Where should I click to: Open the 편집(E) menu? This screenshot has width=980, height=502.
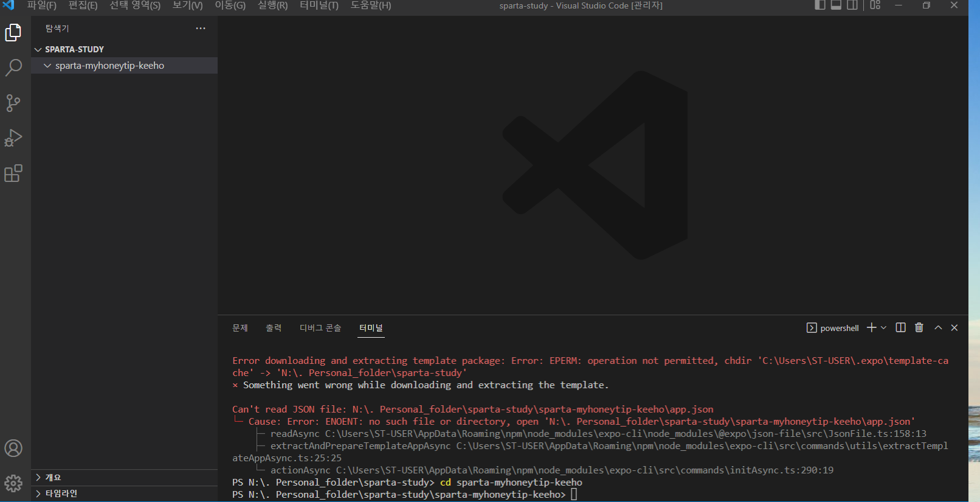click(83, 5)
